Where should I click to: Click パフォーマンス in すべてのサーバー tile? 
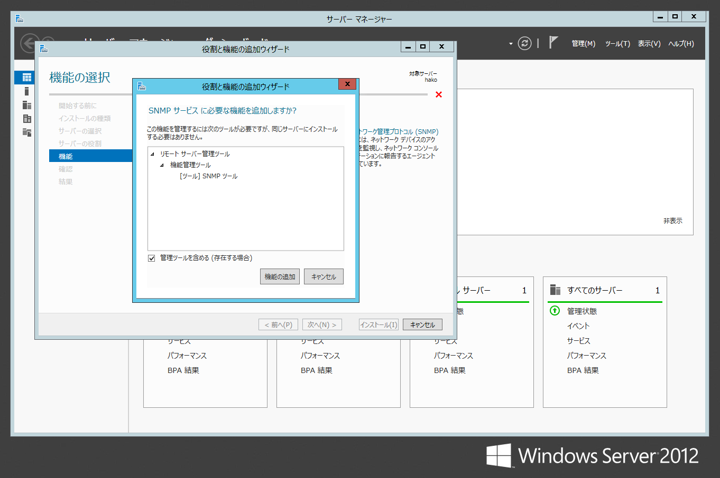[x=586, y=355]
